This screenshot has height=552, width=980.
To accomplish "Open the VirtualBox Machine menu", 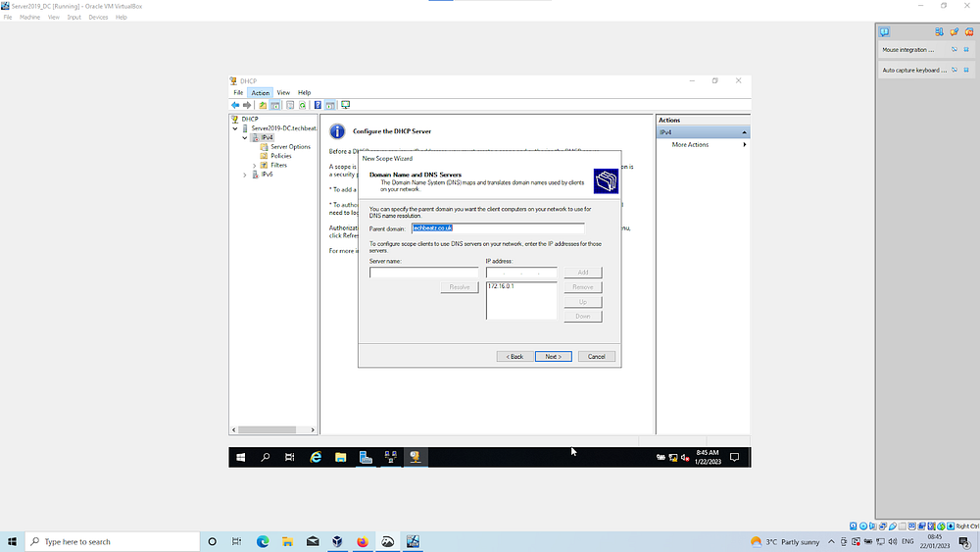I will pos(29,18).
